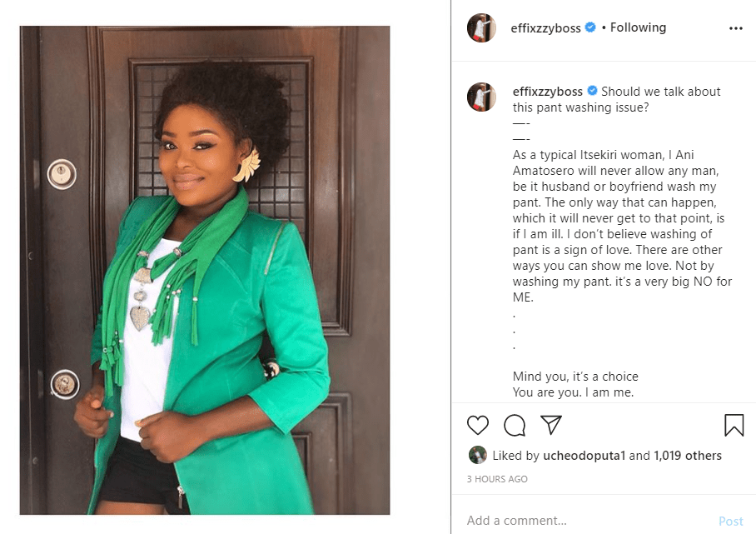Image resolution: width=756 pixels, height=534 pixels.
Task: Click verified badge in post header
Action: [x=590, y=27]
